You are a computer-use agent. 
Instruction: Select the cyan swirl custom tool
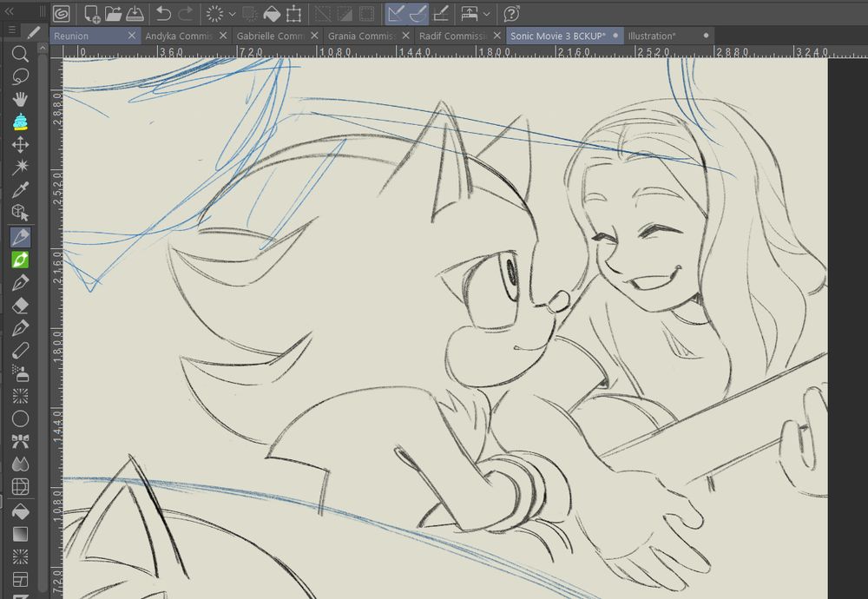point(21,122)
